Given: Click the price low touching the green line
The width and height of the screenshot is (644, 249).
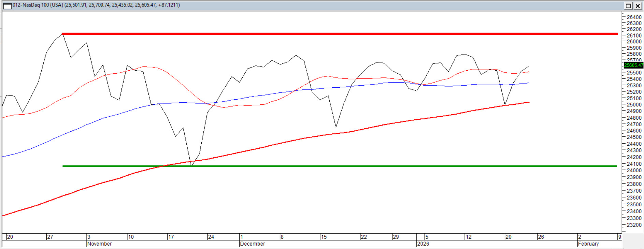Looking at the screenshot, I should pos(192,165).
